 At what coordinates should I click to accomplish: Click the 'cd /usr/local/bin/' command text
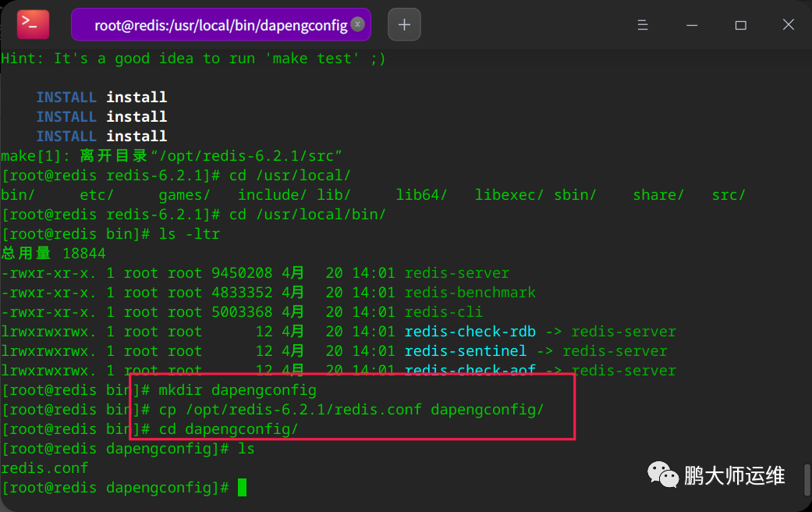(x=307, y=215)
